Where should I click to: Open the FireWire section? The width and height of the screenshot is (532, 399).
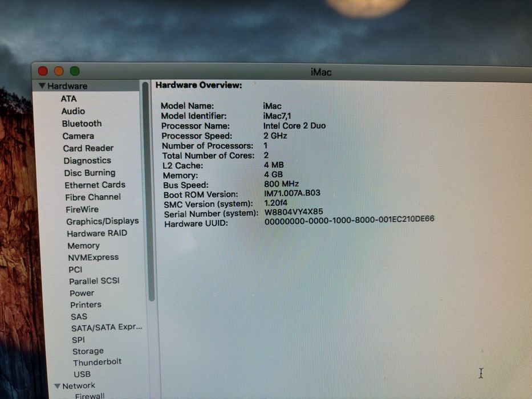coord(82,209)
